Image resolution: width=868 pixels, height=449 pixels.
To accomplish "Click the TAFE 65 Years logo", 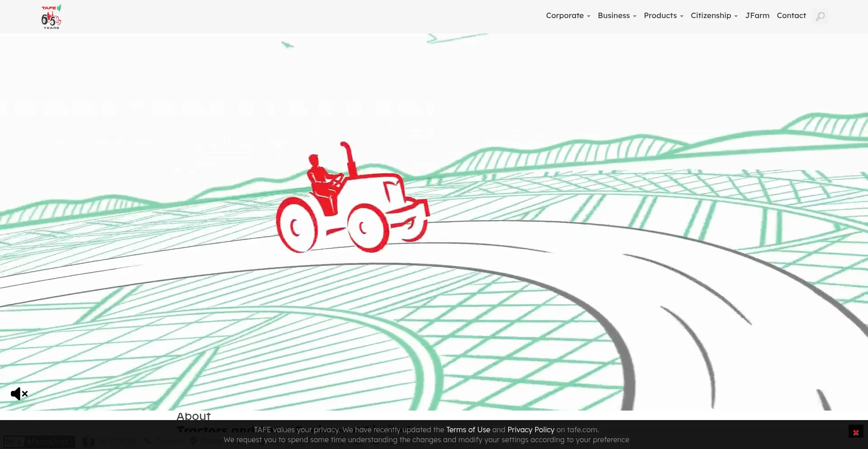I will [x=51, y=17].
